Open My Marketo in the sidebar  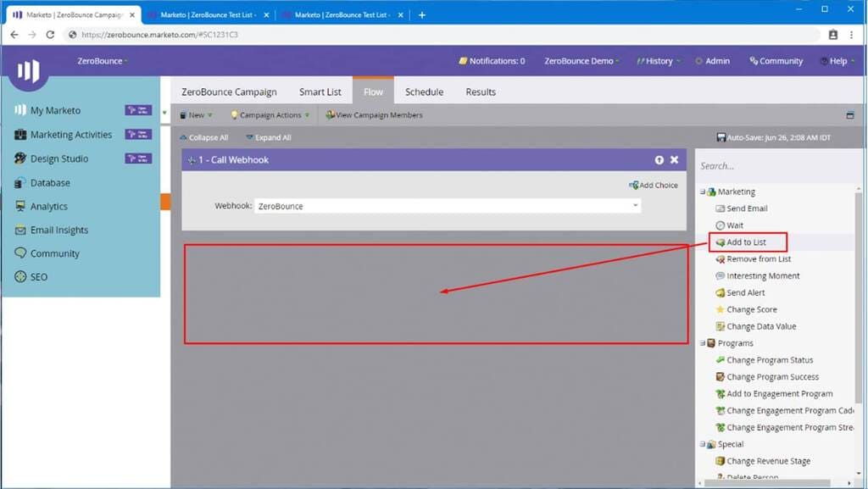pyautogui.click(x=55, y=111)
